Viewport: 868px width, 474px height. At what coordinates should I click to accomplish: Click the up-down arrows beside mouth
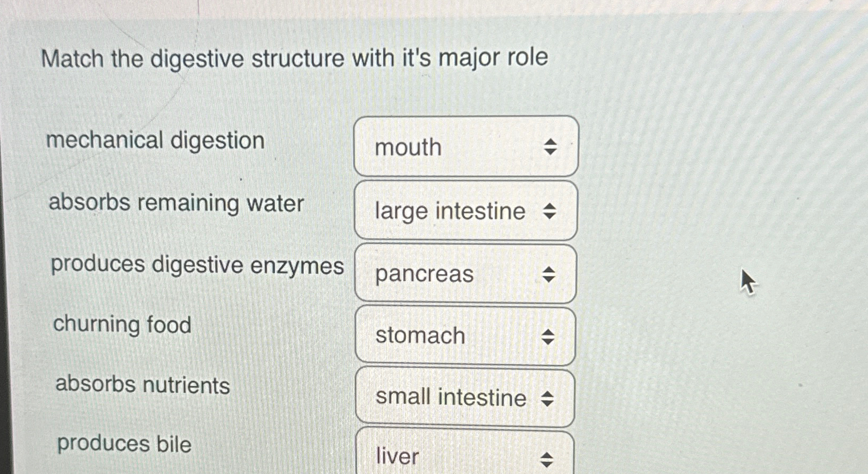point(552,147)
